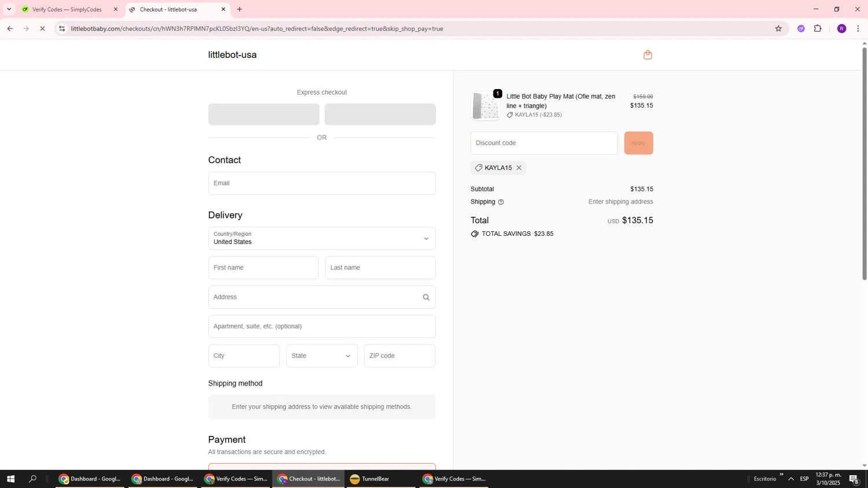Open Windows taskbar search
This screenshot has width=868, height=488.
(x=33, y=479)
